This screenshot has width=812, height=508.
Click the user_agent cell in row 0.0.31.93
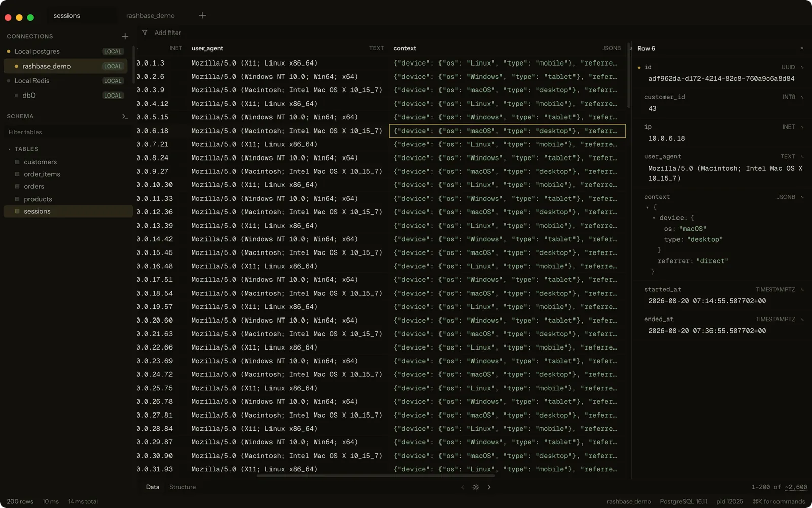click(287, 469)
